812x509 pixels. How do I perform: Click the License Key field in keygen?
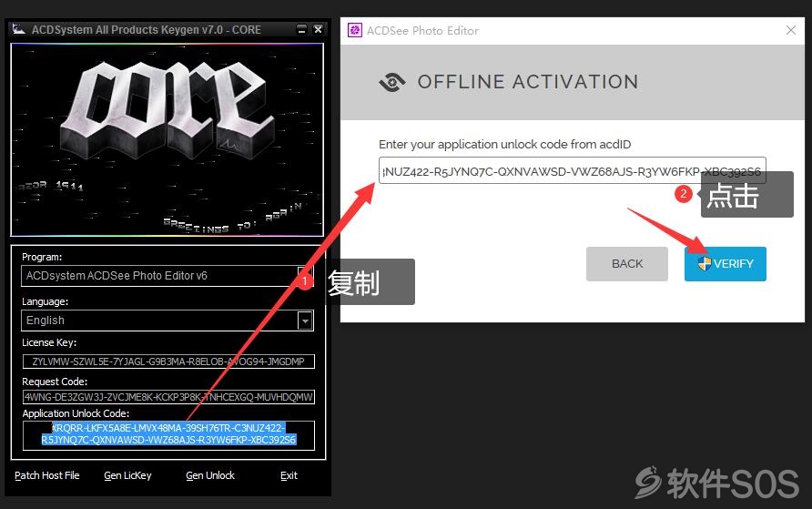coord(168,361)
